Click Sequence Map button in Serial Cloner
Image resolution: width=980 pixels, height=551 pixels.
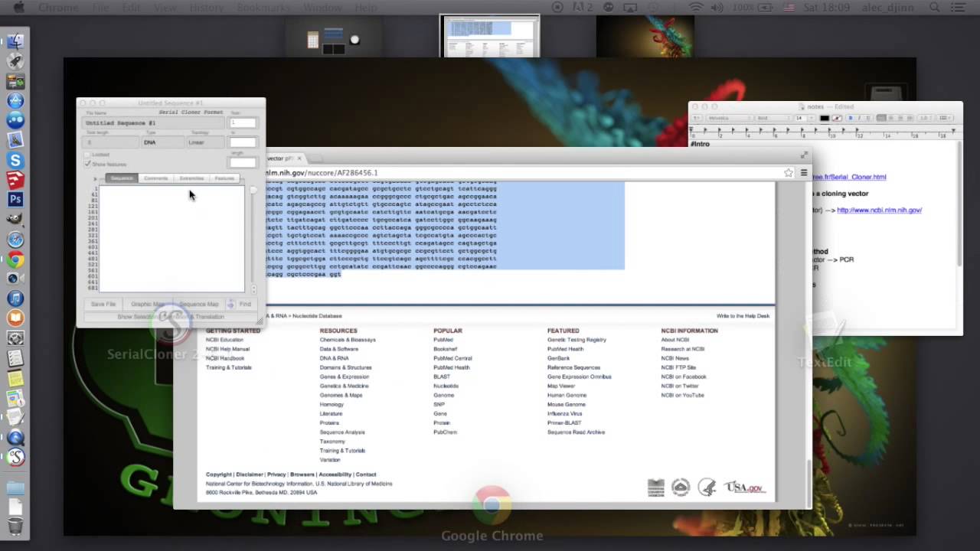point(198,304)
